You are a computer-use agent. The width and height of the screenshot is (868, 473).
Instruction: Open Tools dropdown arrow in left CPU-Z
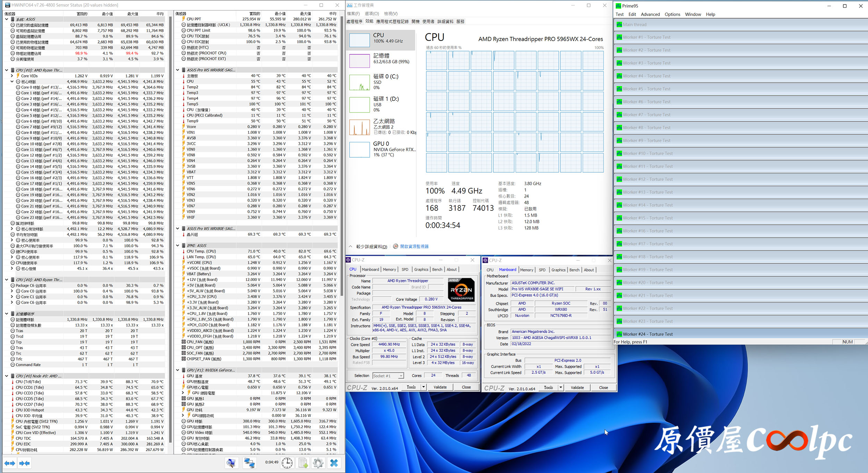point(424,387)
